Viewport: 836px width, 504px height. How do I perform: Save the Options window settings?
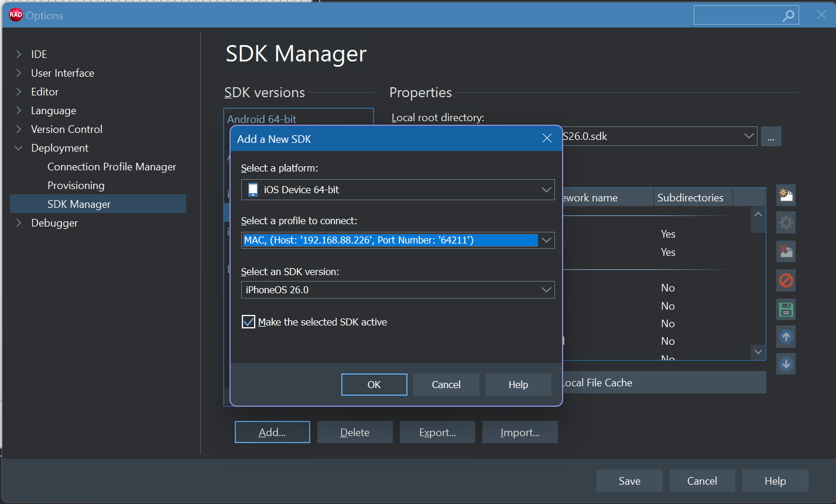pos(629,481)
